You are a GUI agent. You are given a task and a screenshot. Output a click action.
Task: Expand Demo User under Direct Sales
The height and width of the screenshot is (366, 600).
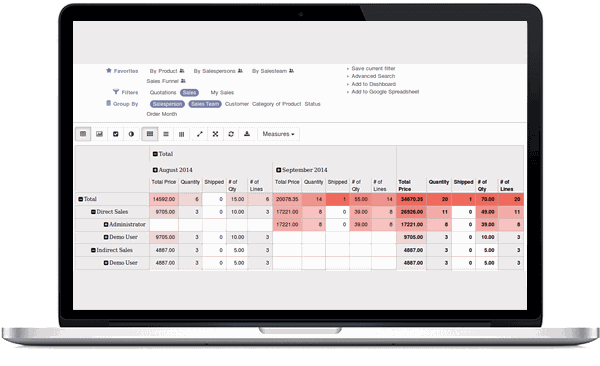[106, 237]
